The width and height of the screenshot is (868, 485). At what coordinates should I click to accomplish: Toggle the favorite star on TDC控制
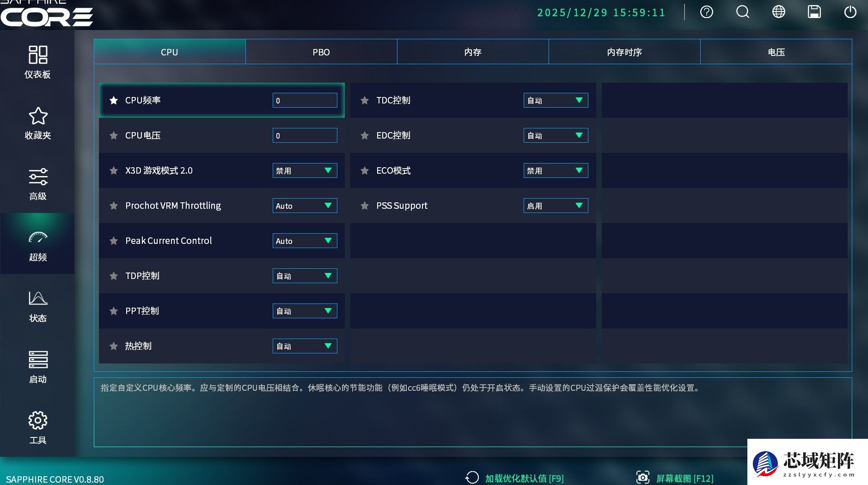tap(365, 100)
